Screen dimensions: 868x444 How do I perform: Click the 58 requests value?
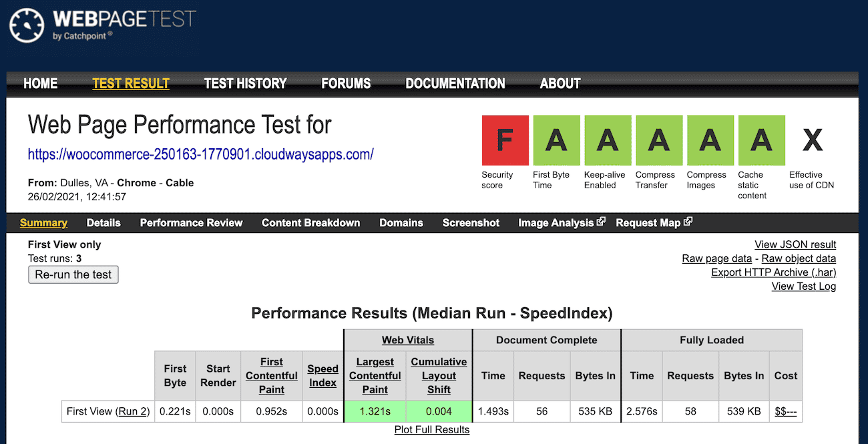point(690,411)
